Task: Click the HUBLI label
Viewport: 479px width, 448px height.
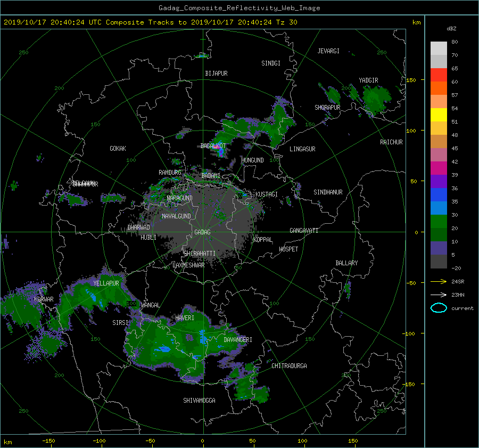Action: click(x=148, y=238)
